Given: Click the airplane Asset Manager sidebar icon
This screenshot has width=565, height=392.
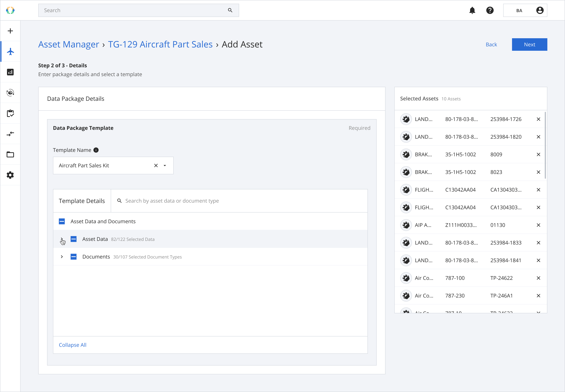Looking at the screenshot, I should coord(10,52).
